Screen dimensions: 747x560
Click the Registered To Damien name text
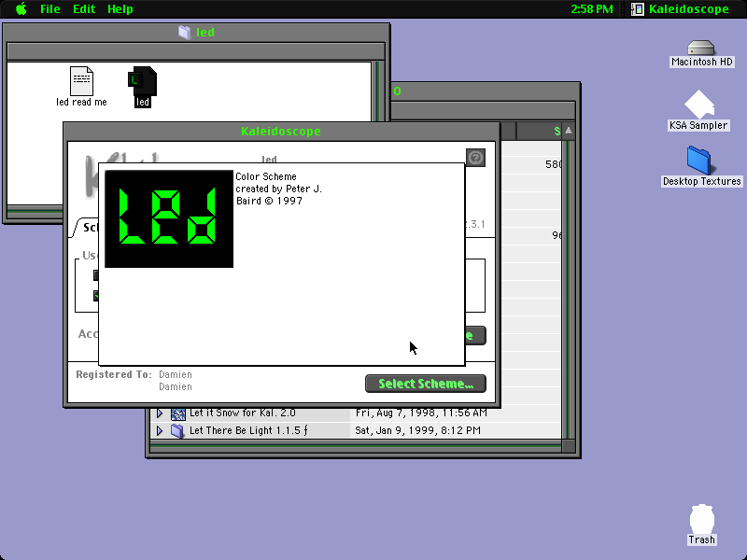[176, 381]
